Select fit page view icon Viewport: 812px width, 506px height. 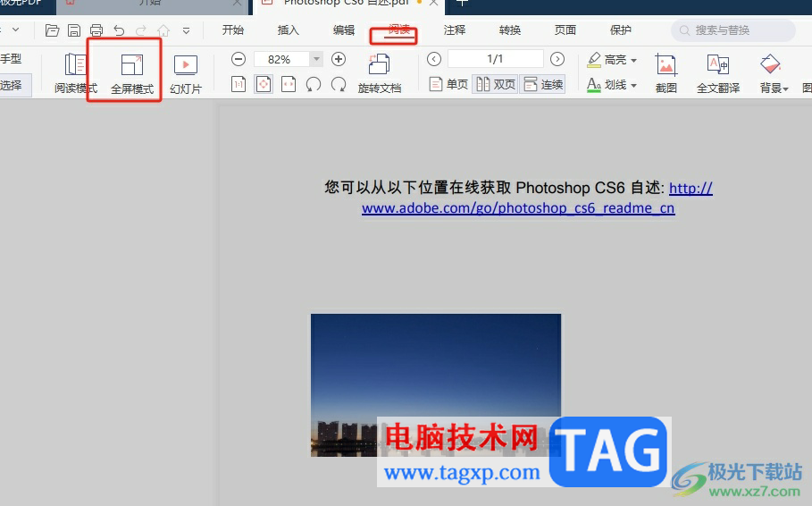(x=264, y=84)
